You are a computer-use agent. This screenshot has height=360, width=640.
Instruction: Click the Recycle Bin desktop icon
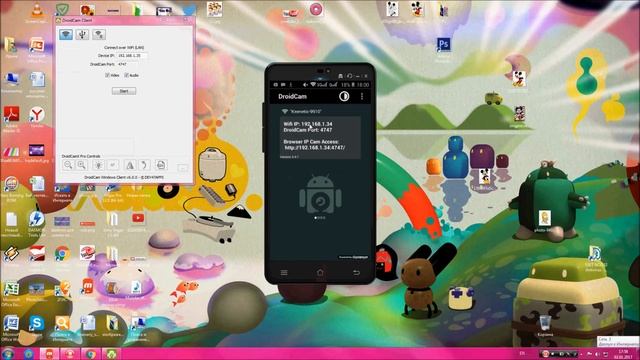pos(545,323)
